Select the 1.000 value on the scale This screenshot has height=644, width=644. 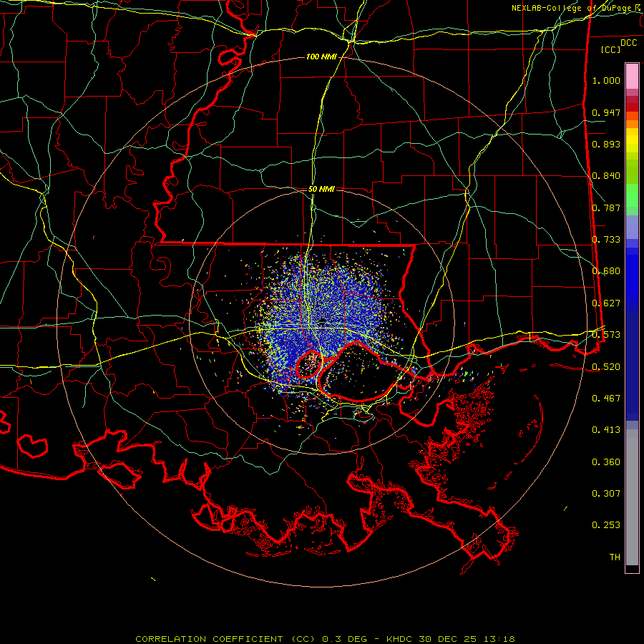point(606,80)
